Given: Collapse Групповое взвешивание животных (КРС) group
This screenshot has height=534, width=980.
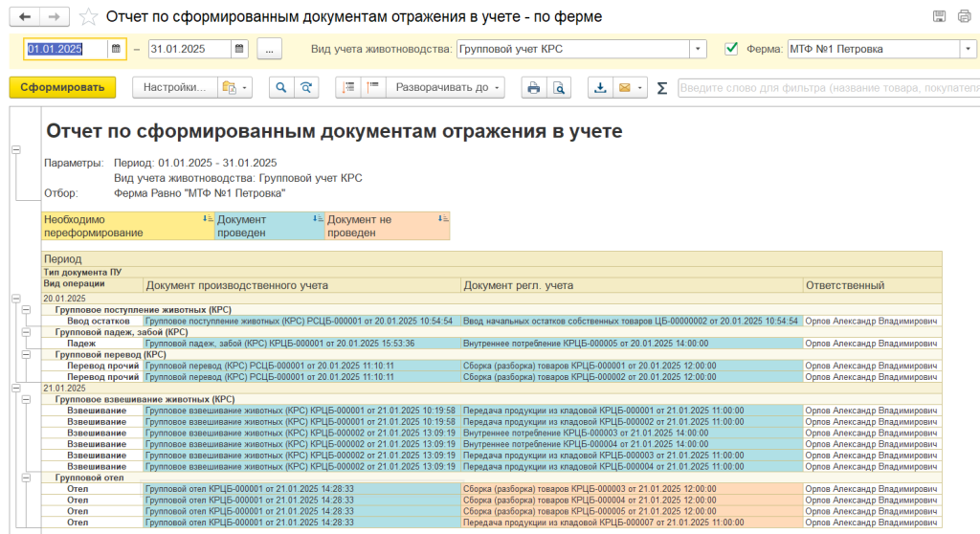Looking at the screenshot, I should 26,399.
